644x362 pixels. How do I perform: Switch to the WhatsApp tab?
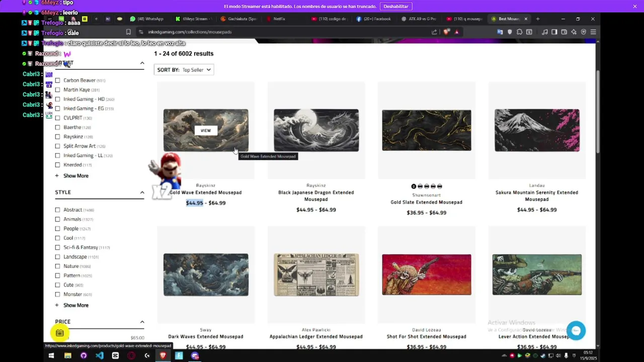(x=147, y=19)
